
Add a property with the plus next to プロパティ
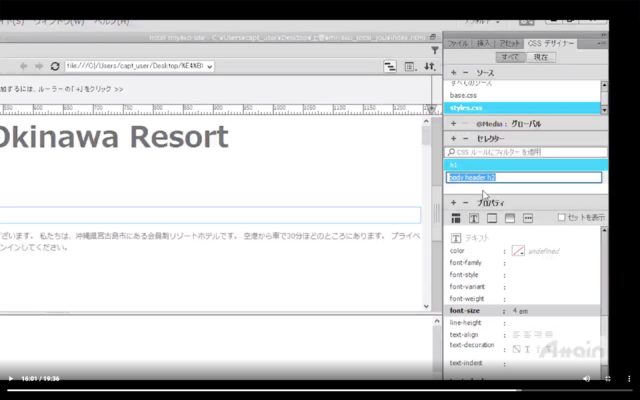pyautogui.click(x=453, y=203)
